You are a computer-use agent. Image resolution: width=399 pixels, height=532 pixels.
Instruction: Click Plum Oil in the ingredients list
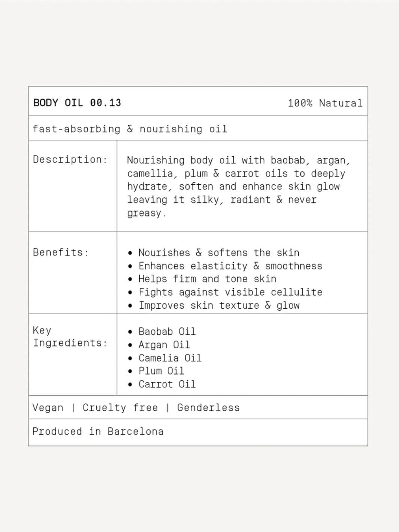pos(161,371)
